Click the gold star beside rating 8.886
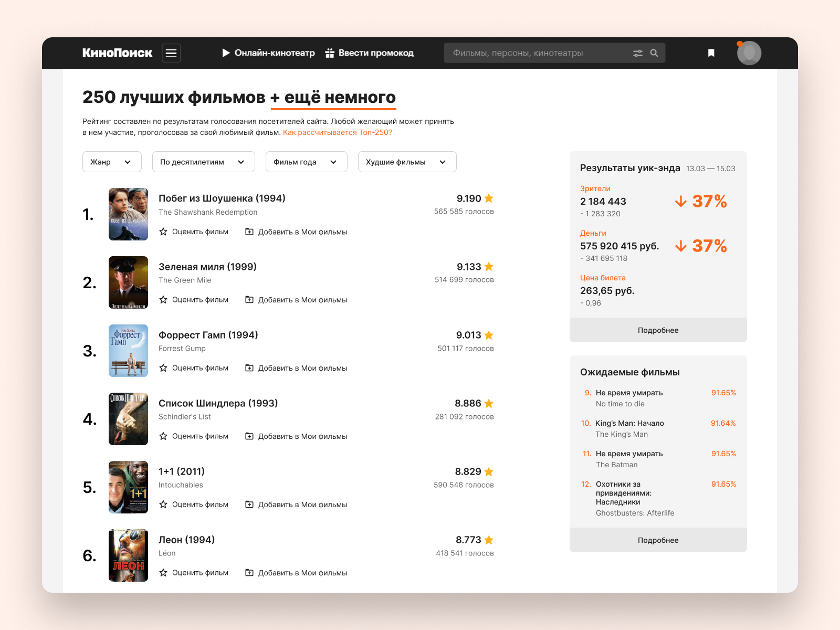Screen dimensions: 840x630 489,403
